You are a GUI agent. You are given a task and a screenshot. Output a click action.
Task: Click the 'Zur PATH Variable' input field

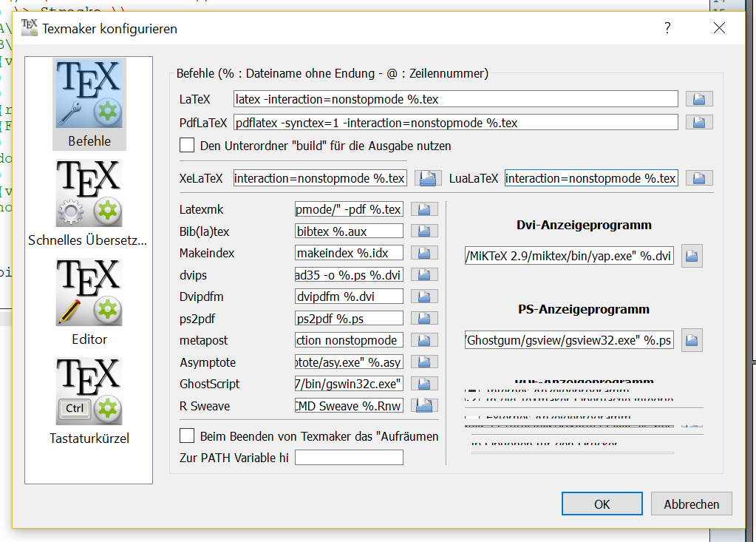(349, 457)
